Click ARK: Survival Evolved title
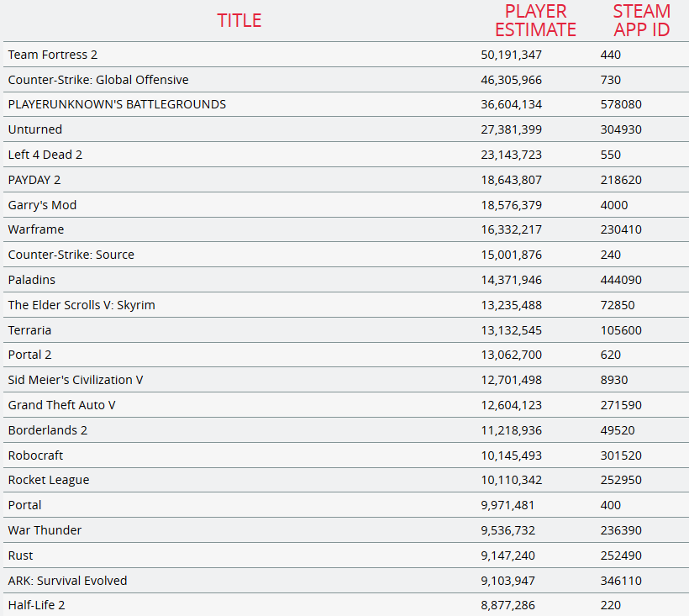 (68, 581)
